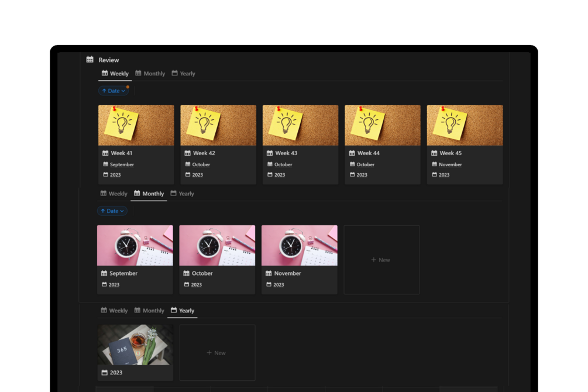The width and height of the screenshot is (588, 392).
Task: Click the November monthly card title
Action: pyautogui.click(x=288, y=273)
